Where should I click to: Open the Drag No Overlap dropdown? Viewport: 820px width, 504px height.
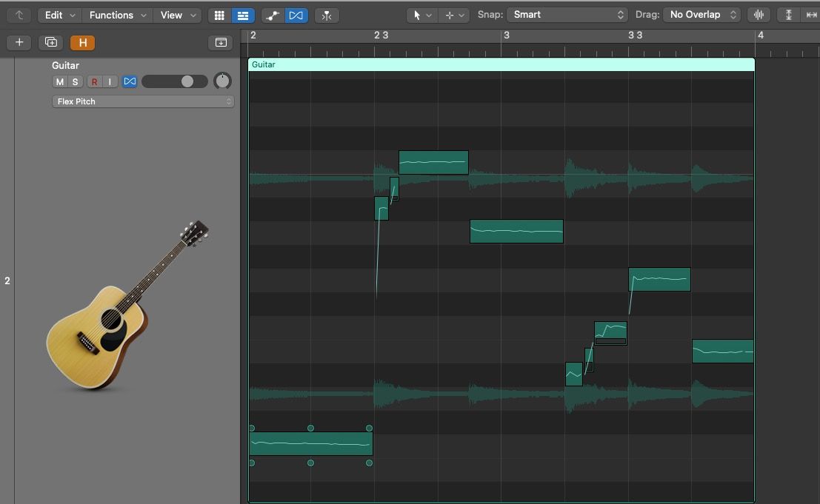[701, 14]
